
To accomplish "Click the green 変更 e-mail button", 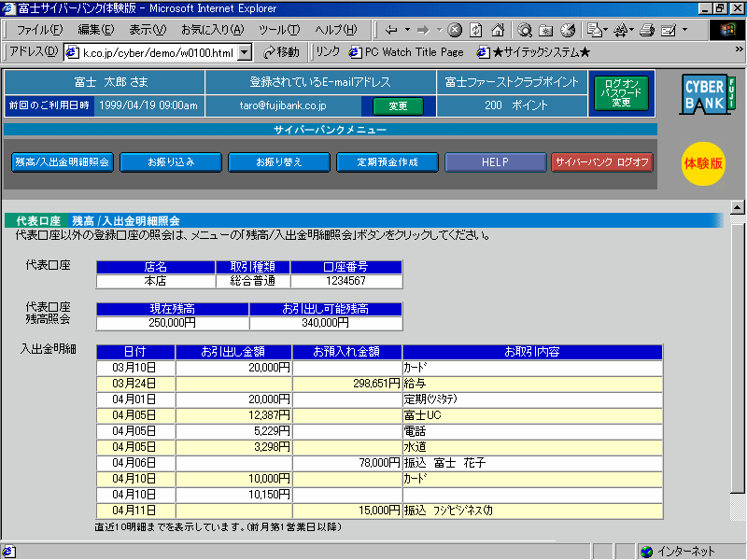I will [x=398, y=106].
